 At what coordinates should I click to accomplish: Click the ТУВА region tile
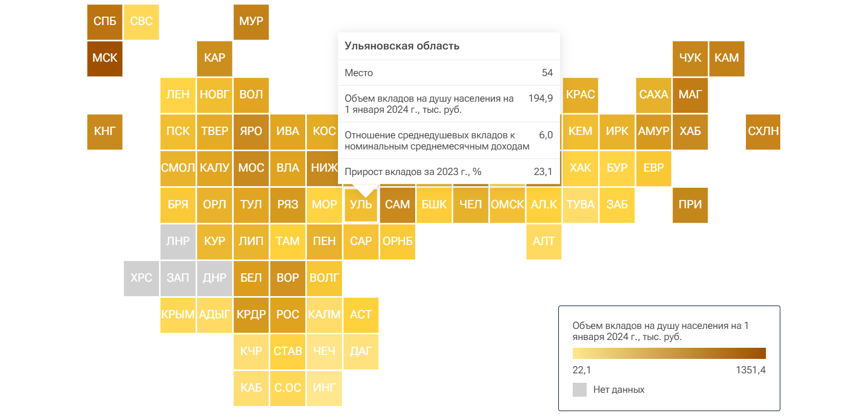point(581,205)
